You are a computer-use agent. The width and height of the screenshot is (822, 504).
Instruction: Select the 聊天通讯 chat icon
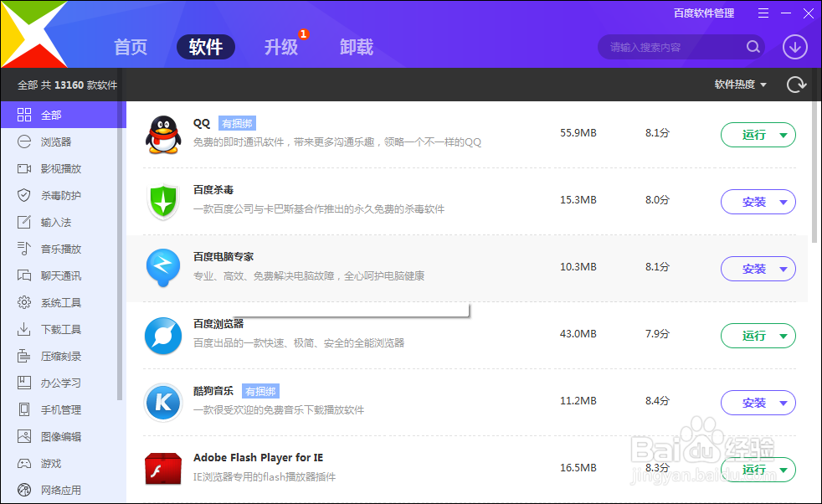pos(24,275)
